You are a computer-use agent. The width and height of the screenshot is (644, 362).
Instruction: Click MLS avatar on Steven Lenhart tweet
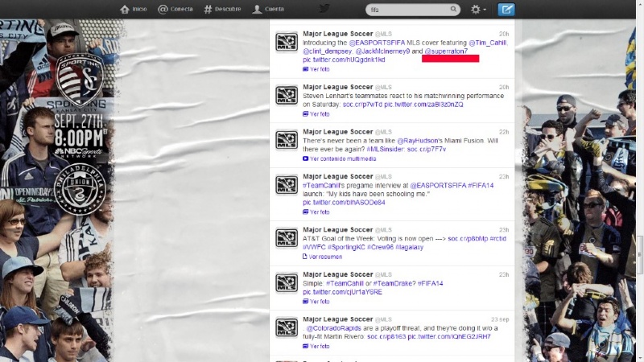[287, 96]
